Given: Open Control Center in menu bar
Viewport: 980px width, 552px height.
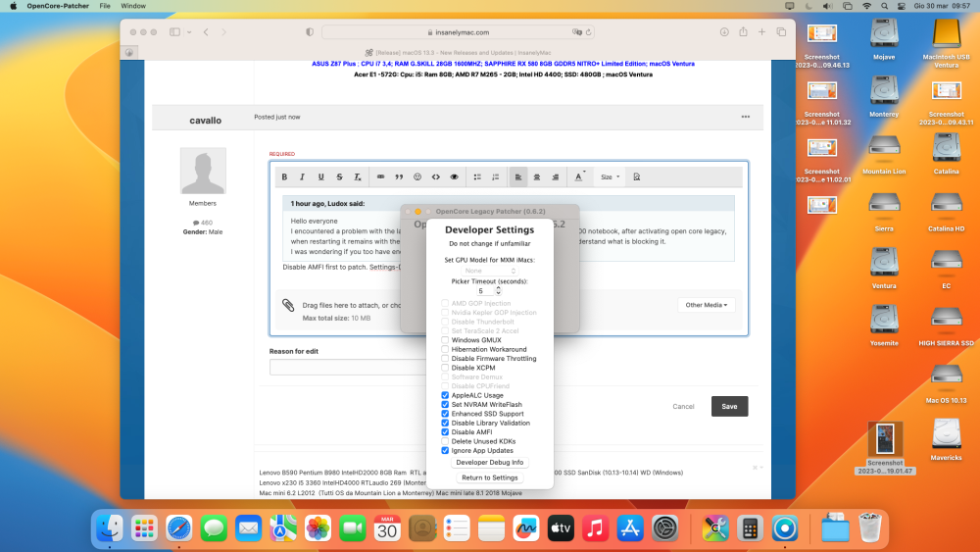Looking at the screenshot, I should coord(902,6).
